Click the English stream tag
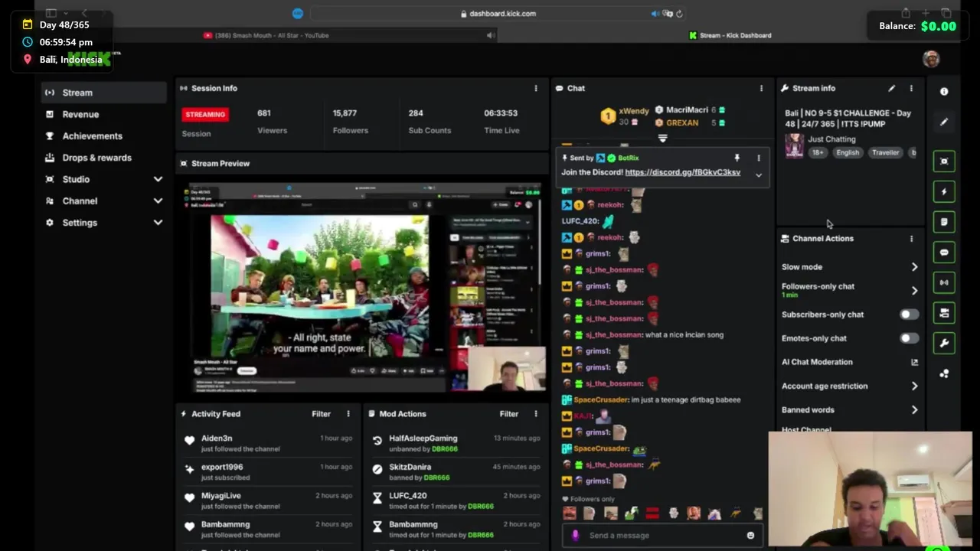The height and width of the screenshot is (551, 980). point(848,152)
